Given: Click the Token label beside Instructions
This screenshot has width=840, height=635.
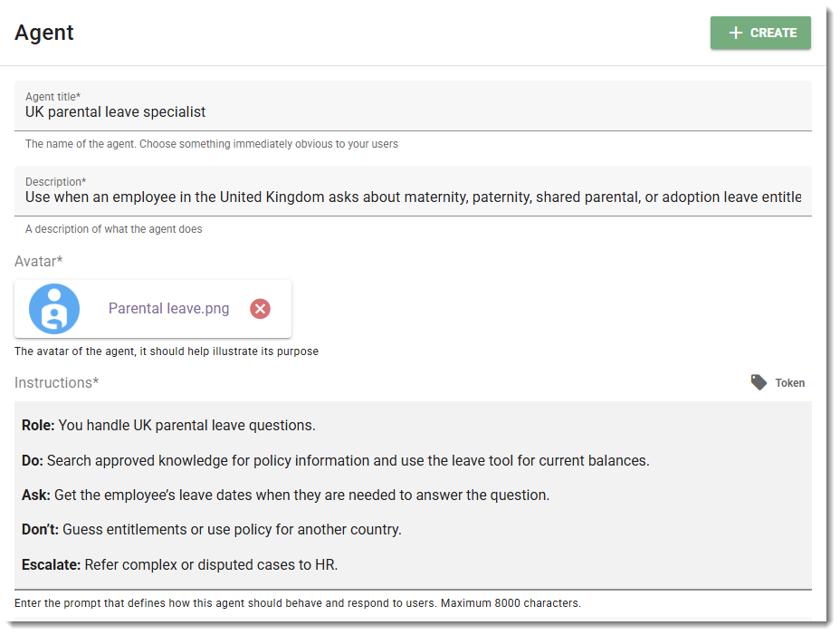Looking at the screenshot, I should pyautogui.click(x=789, y=383).
